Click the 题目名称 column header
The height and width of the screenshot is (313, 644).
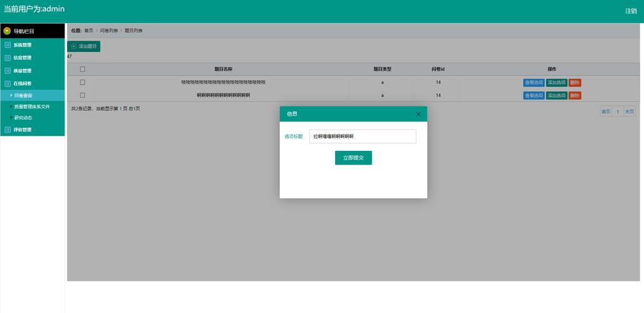pyautogui.click(x=224, y=69)
